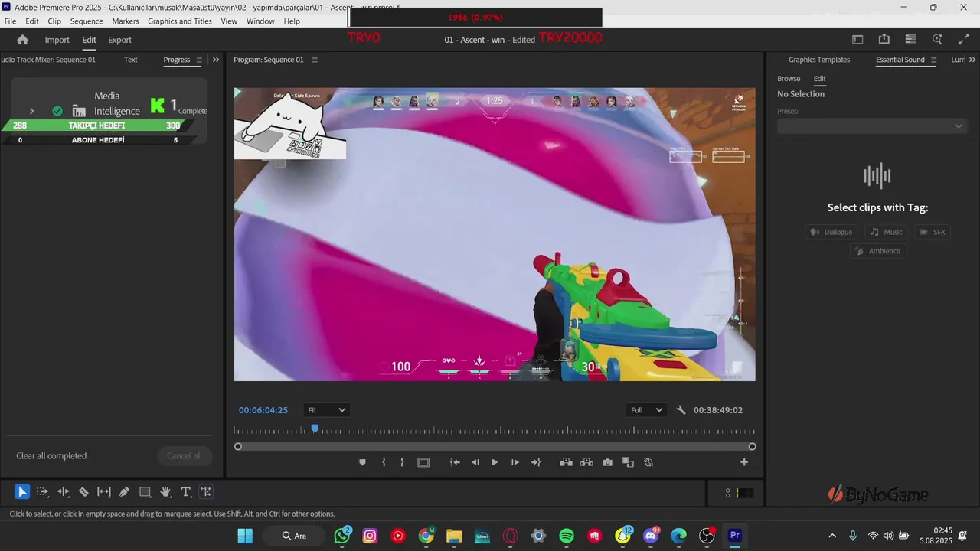This screenshot has width=980, height=551.
Task: Click the Mark In brace button
Action: tap(384, 462)
